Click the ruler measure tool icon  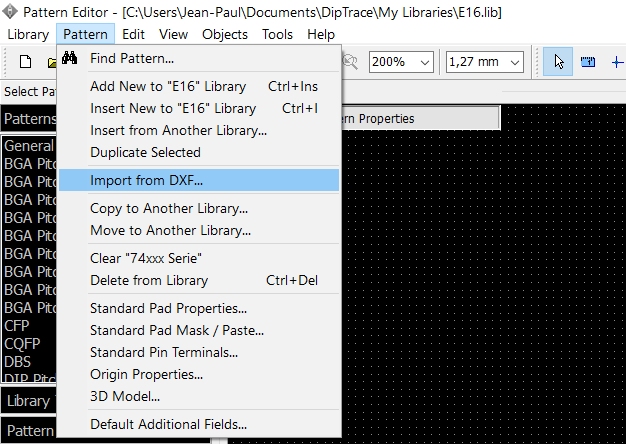tap(588, 62)
